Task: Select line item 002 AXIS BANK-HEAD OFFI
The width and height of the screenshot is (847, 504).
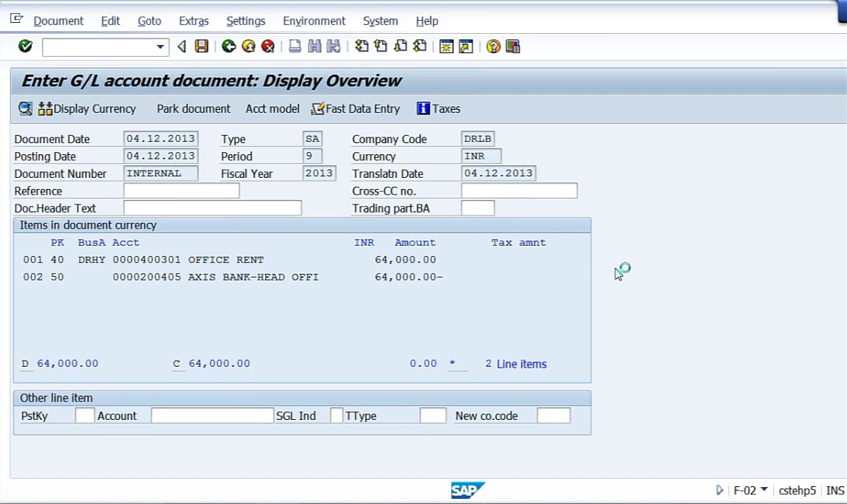Action: (x=233, y=277)
